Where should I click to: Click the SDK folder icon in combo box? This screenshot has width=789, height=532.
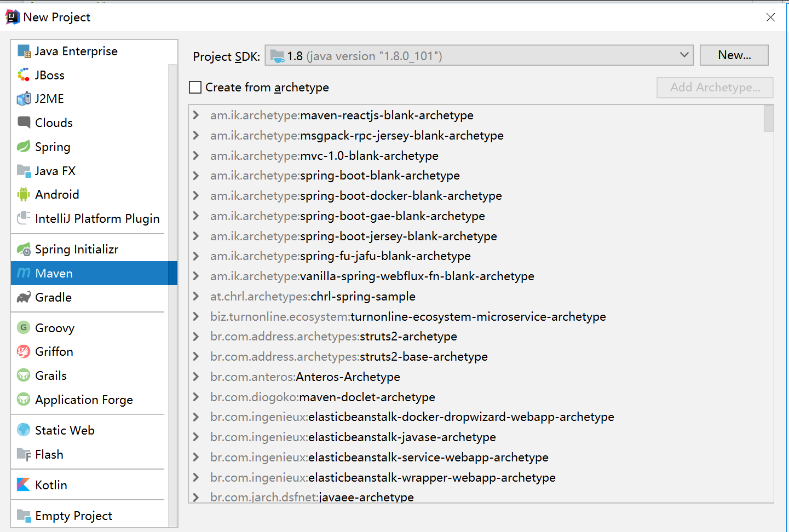click(278, 56)
